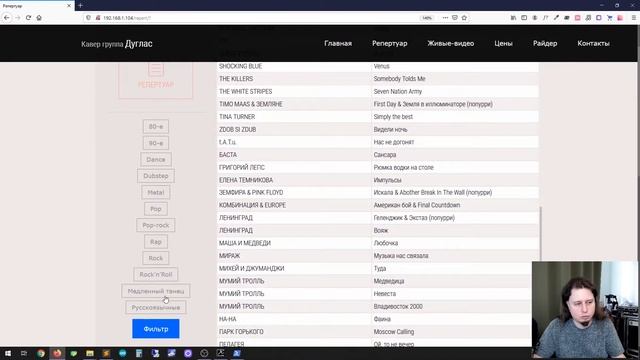Select the КОМБИНАЦИЯ & EUROPE artist cell
Viewport: 640px width, 360px height.
coord(294,205)
